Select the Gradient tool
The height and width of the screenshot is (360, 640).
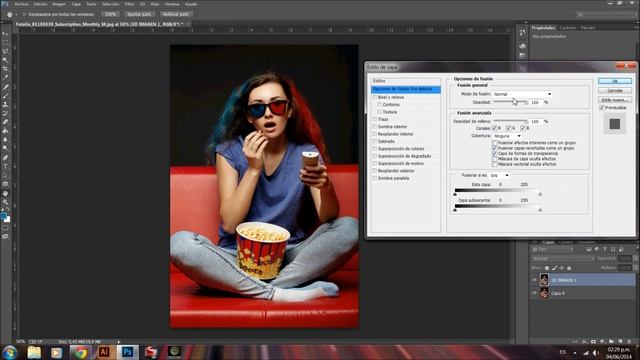[x=5, y=131]
